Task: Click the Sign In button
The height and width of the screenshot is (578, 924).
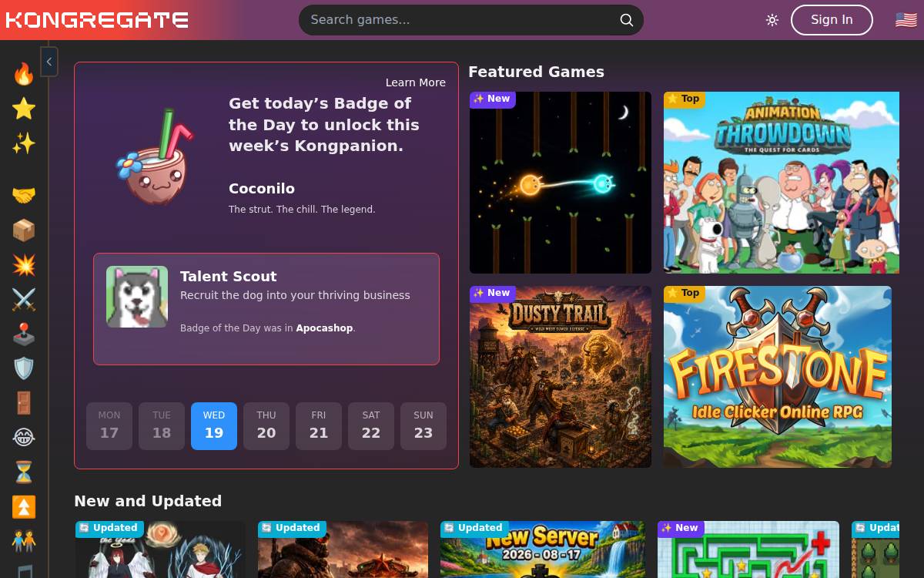Action: 832,20
